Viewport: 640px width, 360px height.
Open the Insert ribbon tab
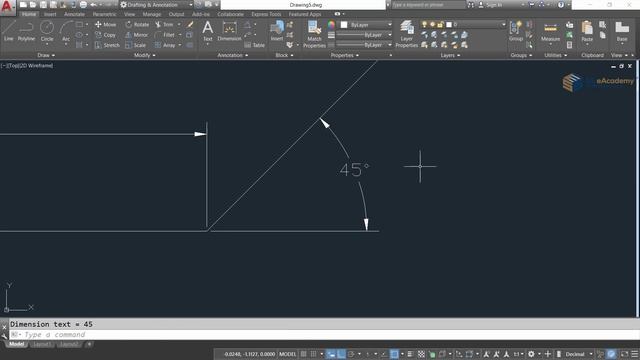coord(50,14)
